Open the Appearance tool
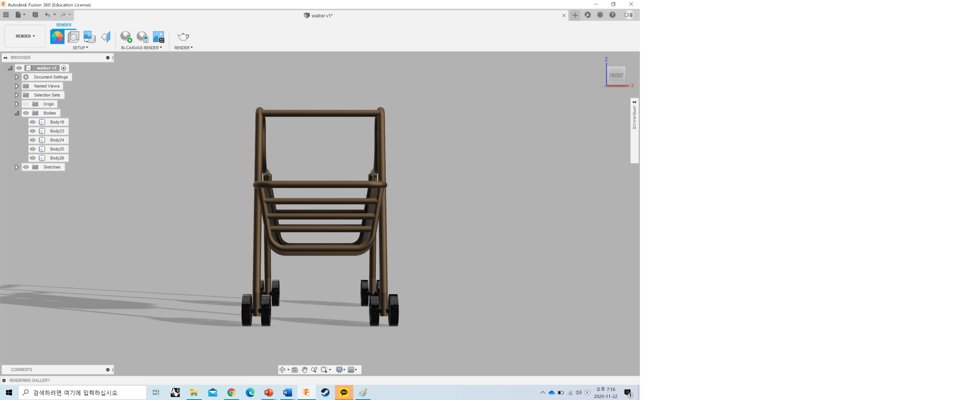Screen dimensions: 980x400 (57, 37)
